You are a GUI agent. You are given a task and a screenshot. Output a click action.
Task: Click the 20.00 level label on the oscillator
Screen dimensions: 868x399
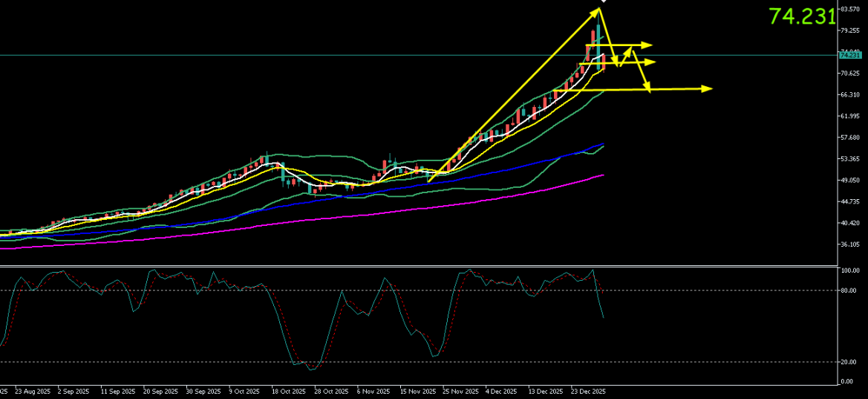click(849, 362)
